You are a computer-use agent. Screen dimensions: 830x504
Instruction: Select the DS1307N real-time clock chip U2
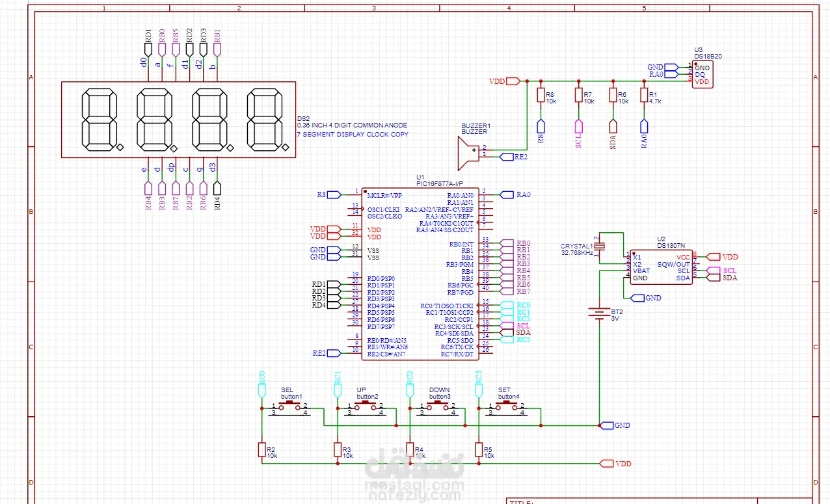coord(660,267)
